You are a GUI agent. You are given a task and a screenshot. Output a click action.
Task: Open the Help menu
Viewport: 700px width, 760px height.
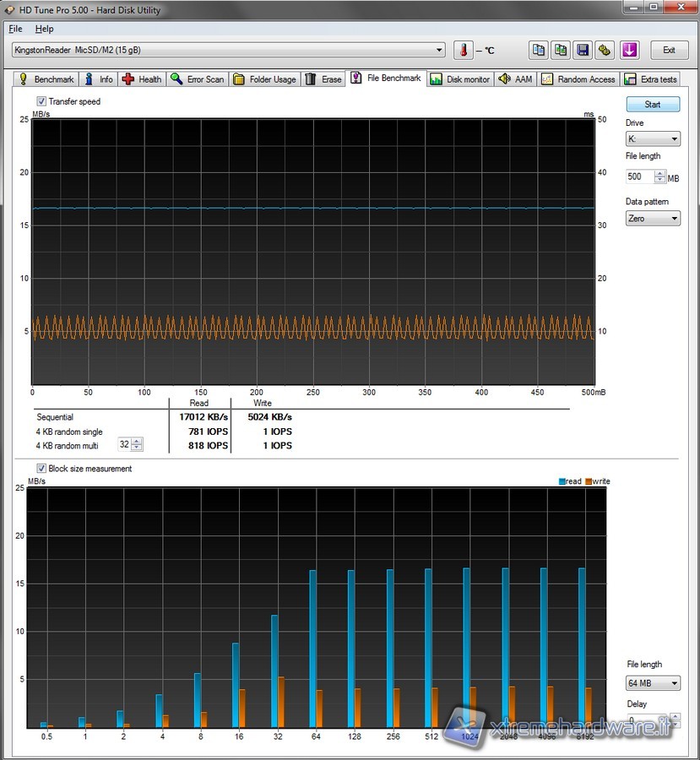[44, 29]
